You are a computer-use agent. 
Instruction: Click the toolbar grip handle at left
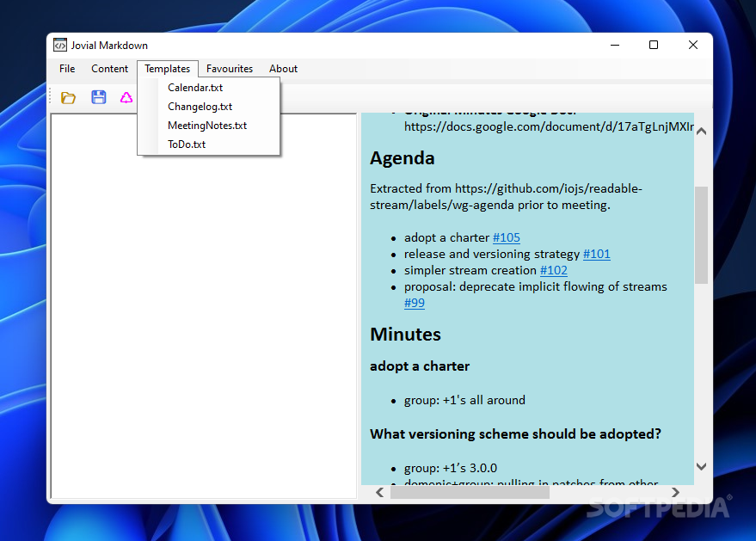(50, 96)
